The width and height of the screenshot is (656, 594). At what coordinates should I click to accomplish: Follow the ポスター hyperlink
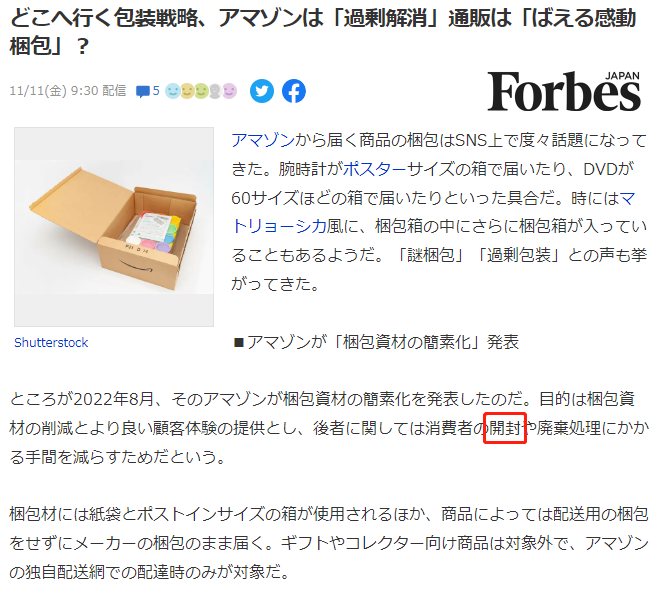pos(374,169)
